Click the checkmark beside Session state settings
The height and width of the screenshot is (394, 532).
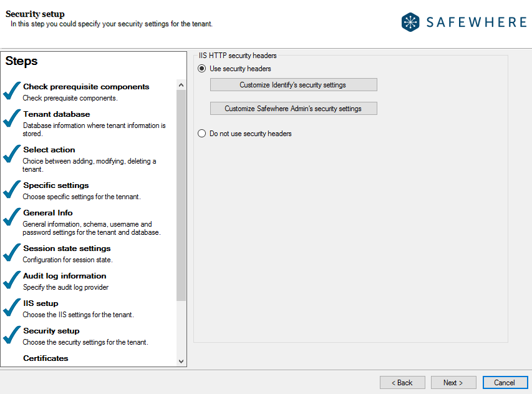11,254
